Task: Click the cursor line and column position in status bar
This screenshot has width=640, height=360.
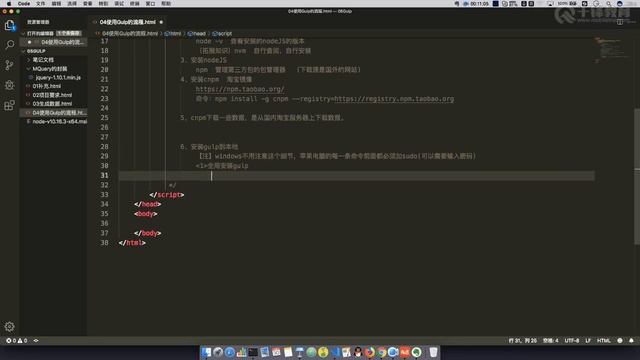Action: tap(523, 340)
